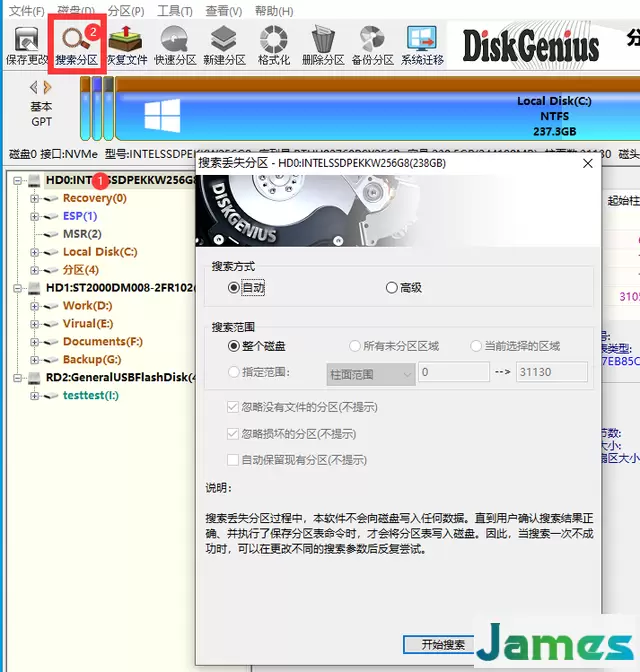
Task: Expand the 分区(4) tree node
Action: pyautogui.click(x=34, y=270)
